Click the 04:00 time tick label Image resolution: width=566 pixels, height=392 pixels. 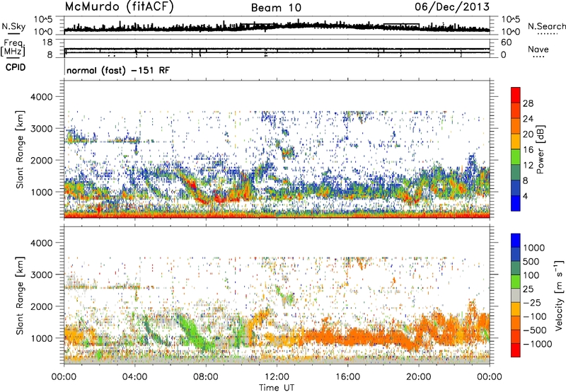click(134, 377)
